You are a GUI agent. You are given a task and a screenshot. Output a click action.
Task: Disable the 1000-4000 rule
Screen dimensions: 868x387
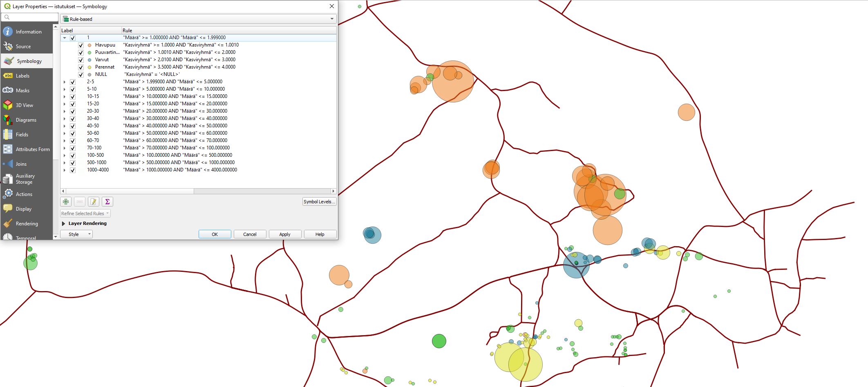point(72,170)
